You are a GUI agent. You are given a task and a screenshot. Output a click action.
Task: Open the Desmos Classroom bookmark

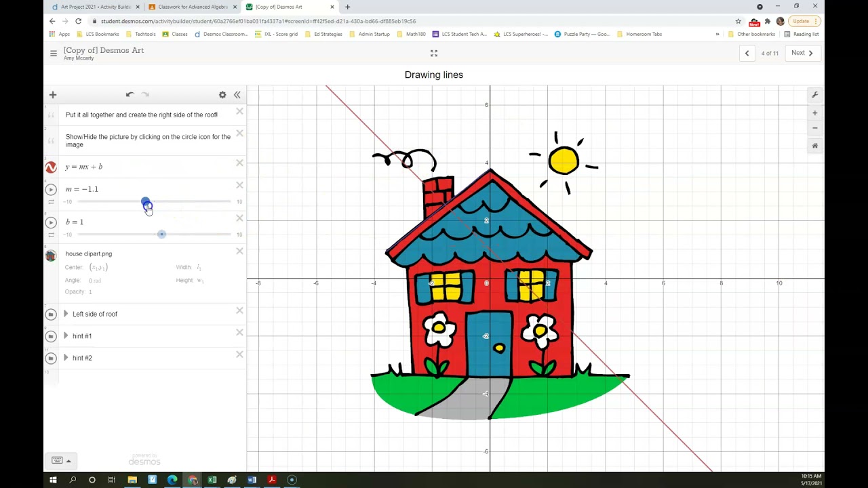point(221,34)
